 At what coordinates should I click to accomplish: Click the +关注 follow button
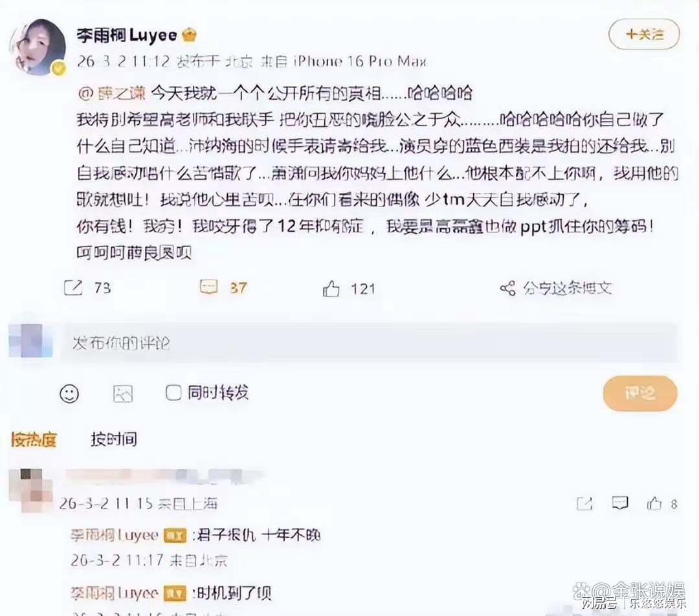coord(644,34)
